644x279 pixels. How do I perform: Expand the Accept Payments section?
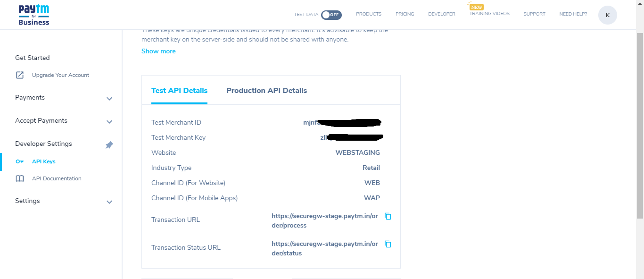pos(109,122)
